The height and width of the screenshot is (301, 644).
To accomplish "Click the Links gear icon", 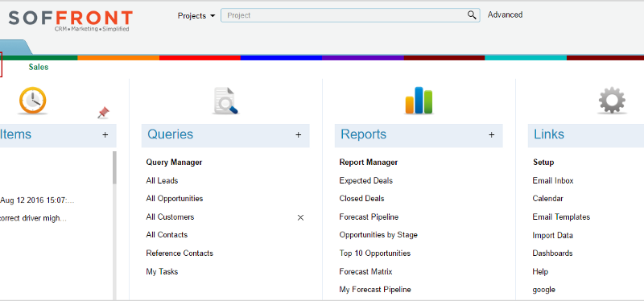I will coord(612,100).
